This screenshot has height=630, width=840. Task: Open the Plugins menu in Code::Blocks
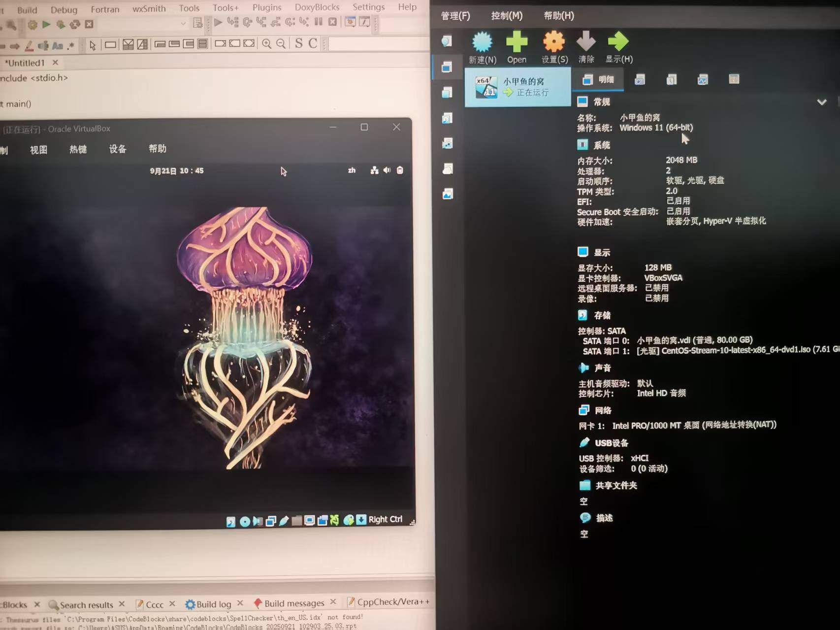[267, 7]
